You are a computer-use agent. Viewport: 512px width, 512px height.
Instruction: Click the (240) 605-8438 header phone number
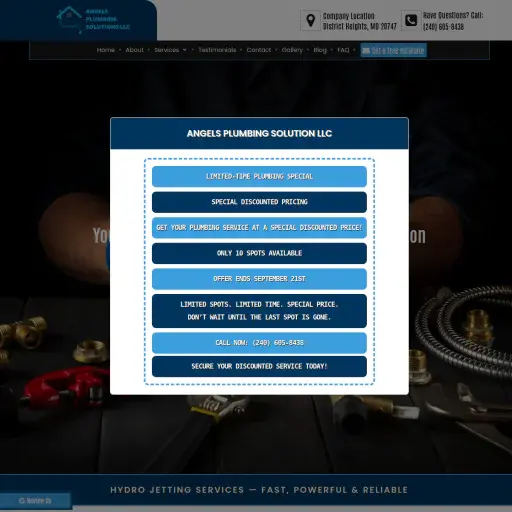(x=443, y=27)
